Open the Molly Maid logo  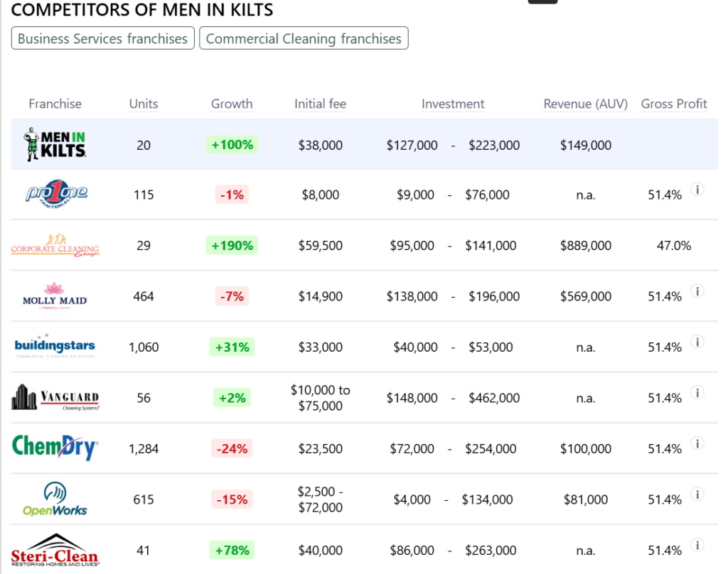[55, 296]
